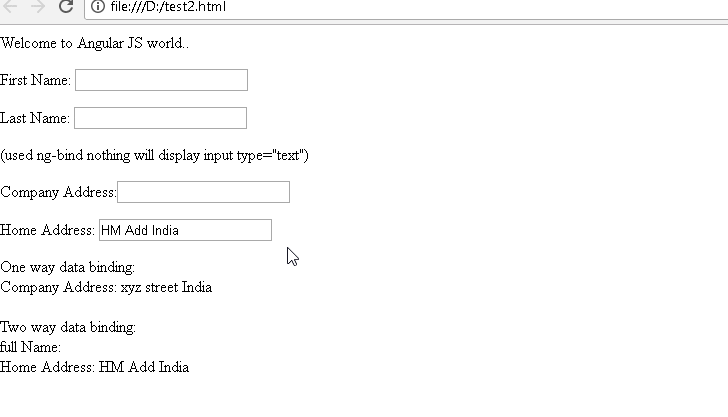Screen dimensions: 728x417
Task: Click the 'Two way data binding:' heading
Action: pos(68,327)
